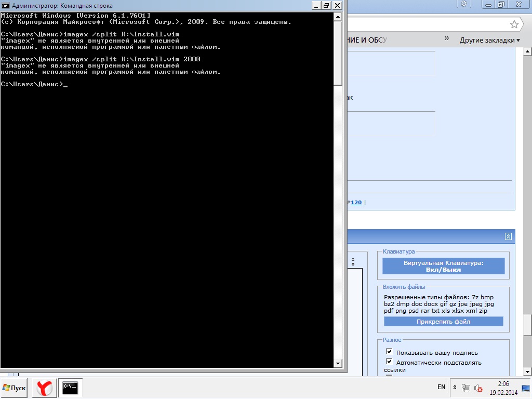Screen dimensions: 532x399
Task: Click the 'Прикрепить файл' button
Action: (443, 322)
